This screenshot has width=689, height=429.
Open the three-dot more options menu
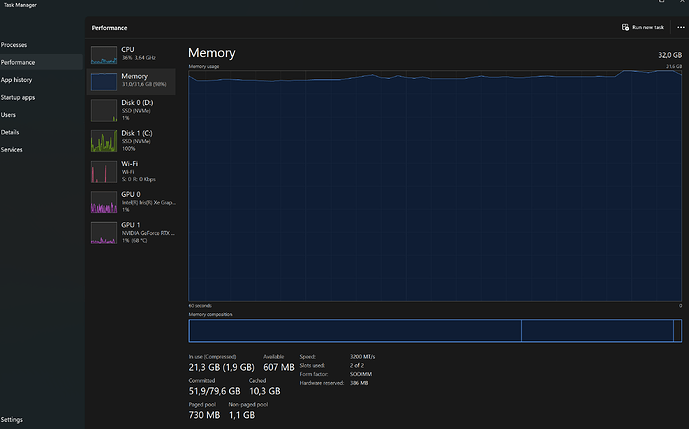(x=681, y=28)
